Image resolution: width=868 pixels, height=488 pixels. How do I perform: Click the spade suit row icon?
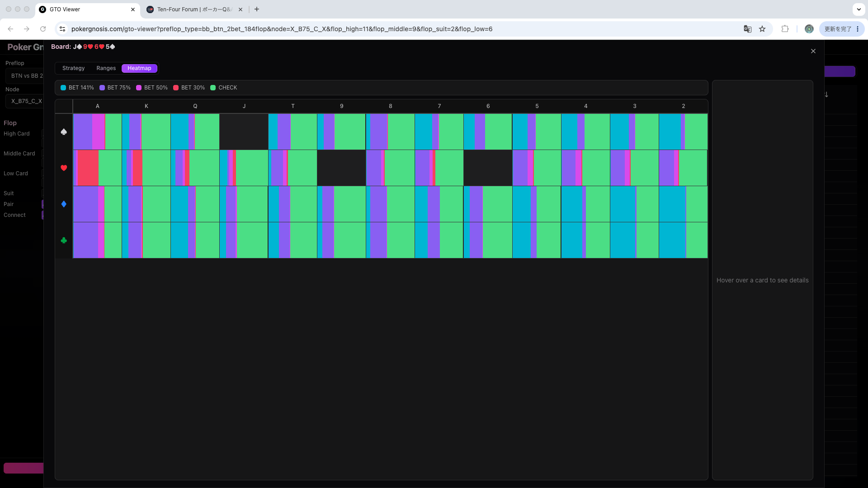(64, 131)
